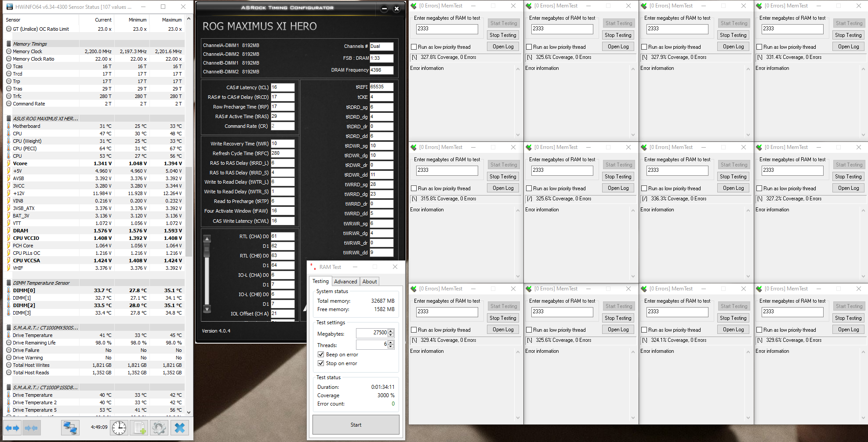
Task: Click the circle icon beside Command Rate
Action: (9, 104)
